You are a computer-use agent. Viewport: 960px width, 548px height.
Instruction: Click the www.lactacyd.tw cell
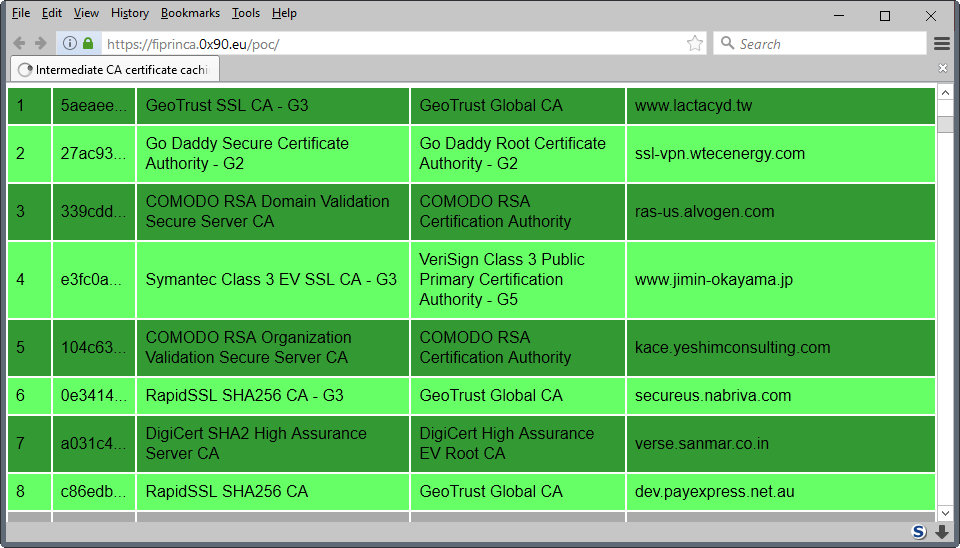(781, 106)
